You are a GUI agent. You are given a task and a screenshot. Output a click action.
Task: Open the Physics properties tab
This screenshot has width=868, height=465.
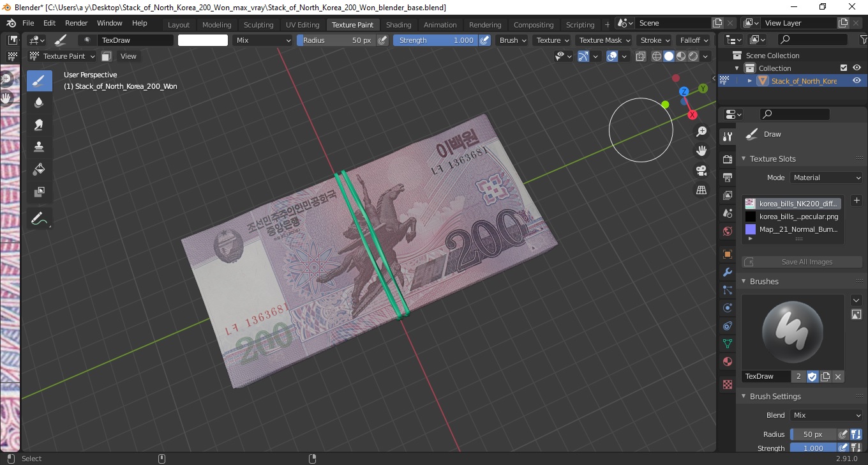pos(727,308)
